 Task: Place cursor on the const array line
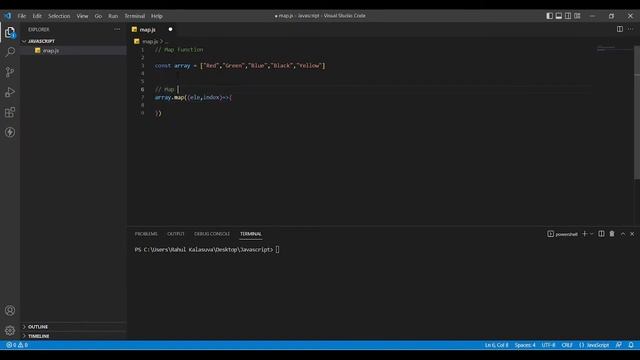point(240,65)
